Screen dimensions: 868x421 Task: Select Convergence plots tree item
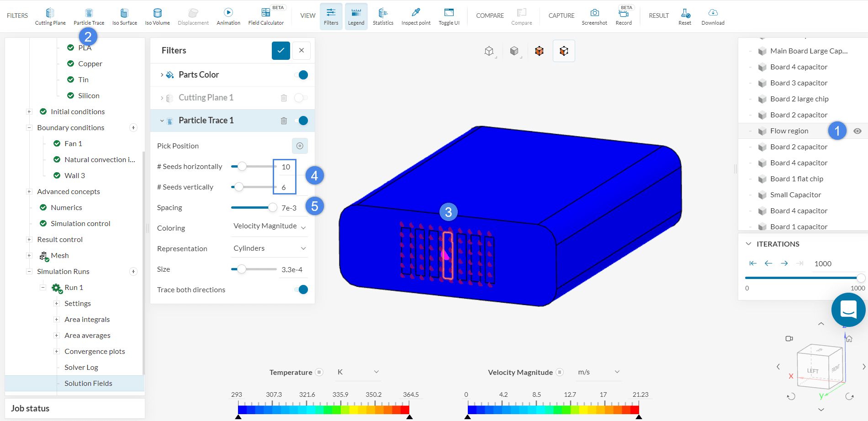[x=95, y=351]
